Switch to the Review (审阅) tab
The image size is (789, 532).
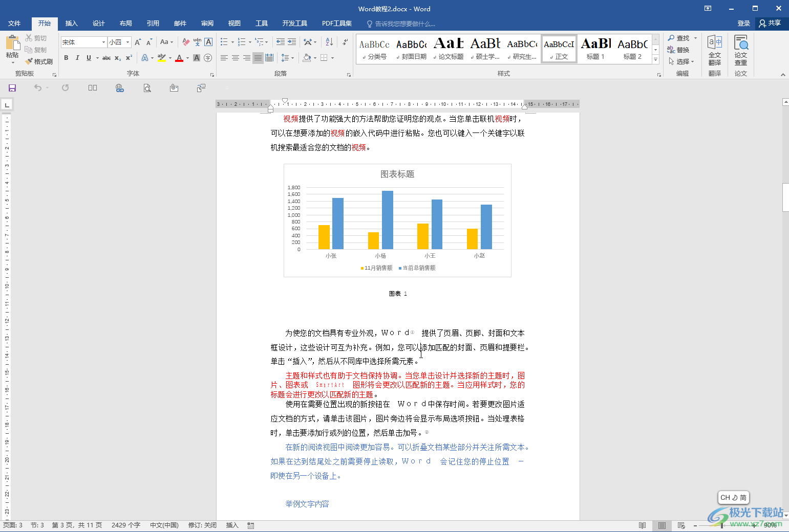coord(207,24)
